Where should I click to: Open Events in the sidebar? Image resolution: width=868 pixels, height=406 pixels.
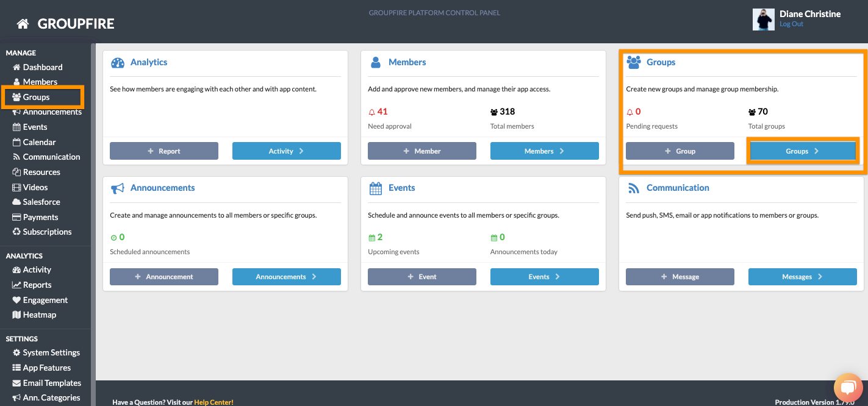point(30,127)
